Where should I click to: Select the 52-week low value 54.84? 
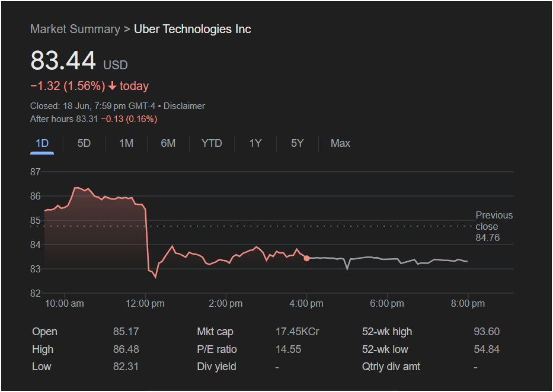click(487, 349)
